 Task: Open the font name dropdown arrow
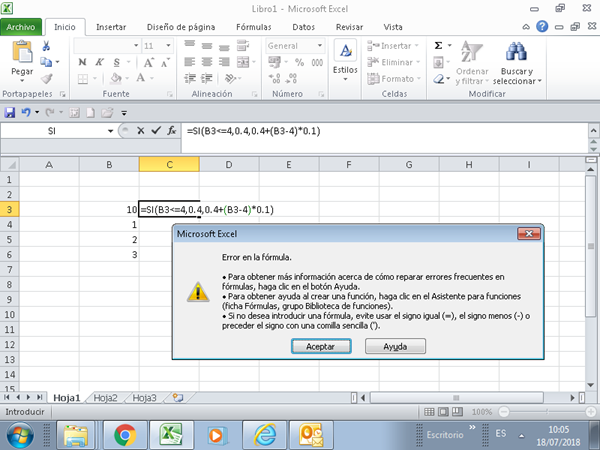[136, 46]
